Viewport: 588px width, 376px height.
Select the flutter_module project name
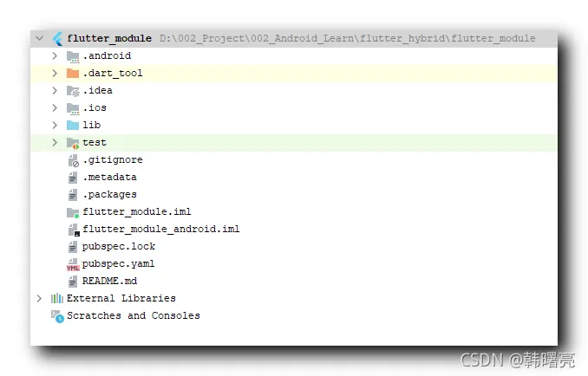(x=109, y=38)
